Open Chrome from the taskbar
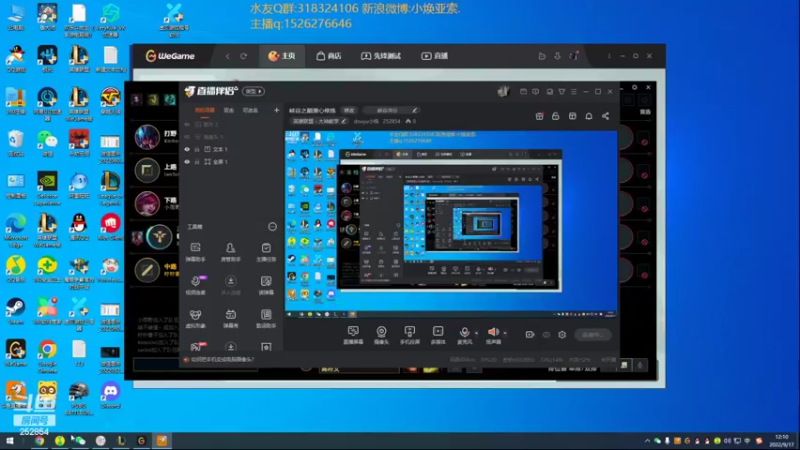This screenshot has width=800, height=450. pos(39,441)
